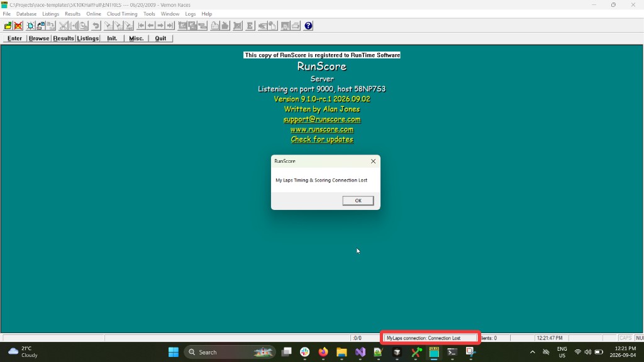Open the Snipping Tool taskbar icon

[470, 352]
